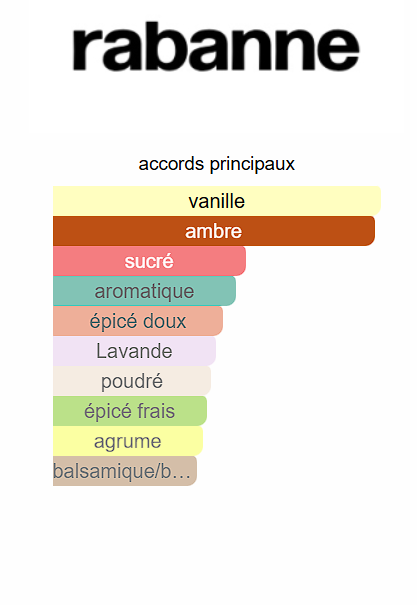Open the truncated balsamique accord bar
Screen dimensions: 417x605
click(x=125, y=471)
